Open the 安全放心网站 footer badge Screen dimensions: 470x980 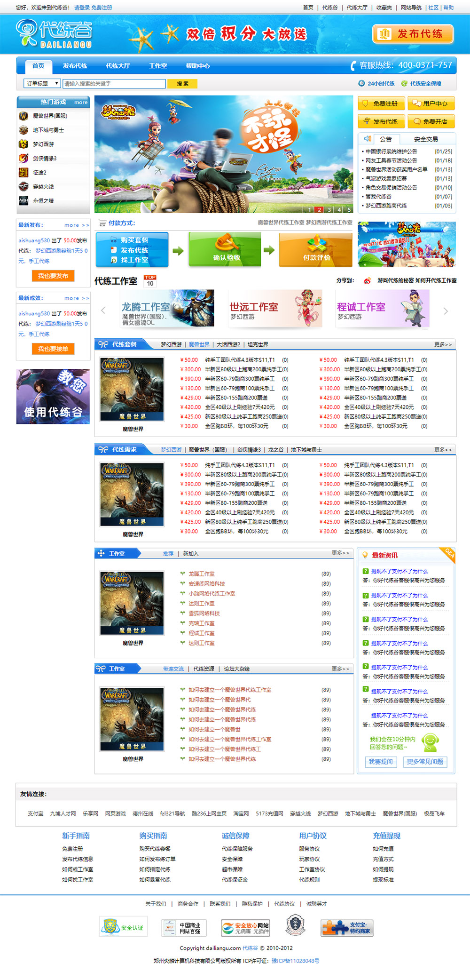click(x=246, y=928)
